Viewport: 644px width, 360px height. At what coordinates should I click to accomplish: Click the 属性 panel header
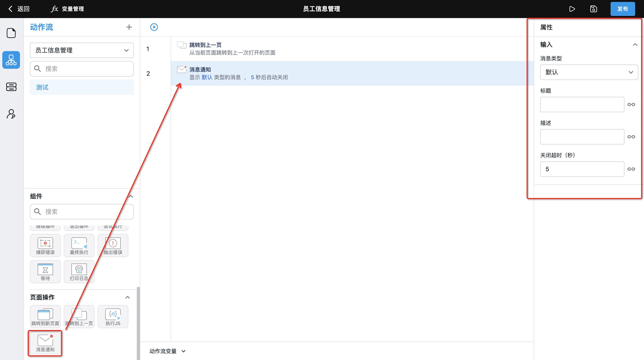coord(546,27)
